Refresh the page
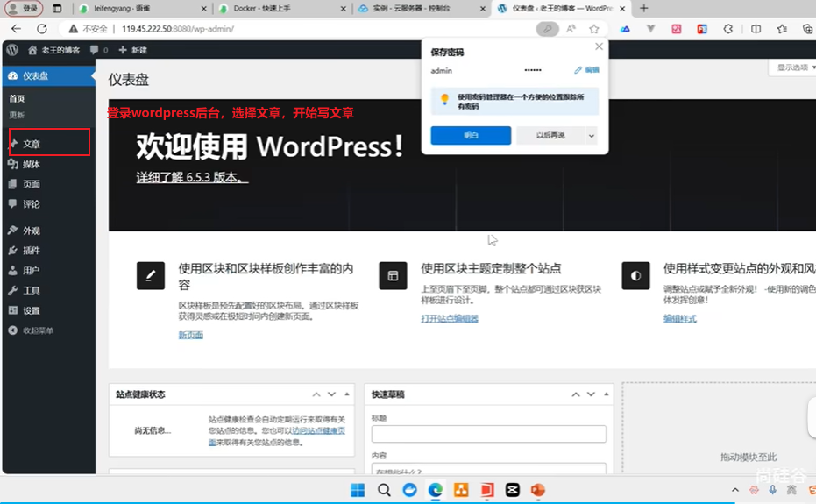The height and width of the screenshot is (504, 816). (x=42, y=29)
